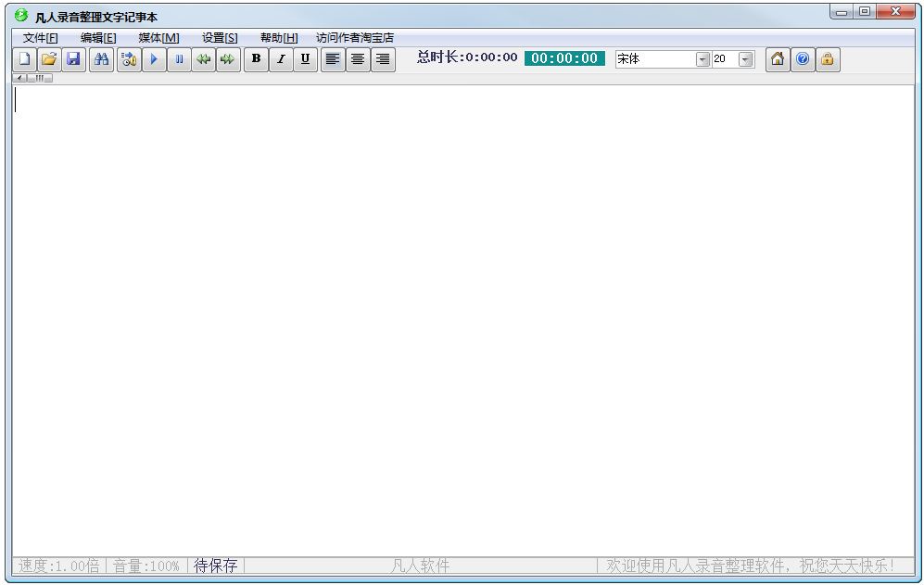The width and height of the screenshot is (924, 585).
Task: Click the 总时长:0:00:00 label
Action: pyautogui.click(x=467, y=57)
